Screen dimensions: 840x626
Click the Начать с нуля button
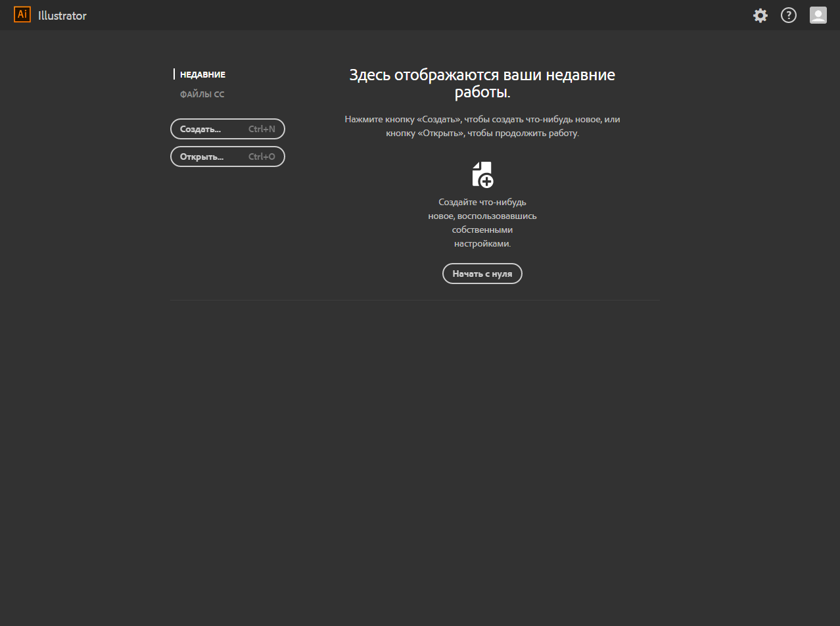482,274
